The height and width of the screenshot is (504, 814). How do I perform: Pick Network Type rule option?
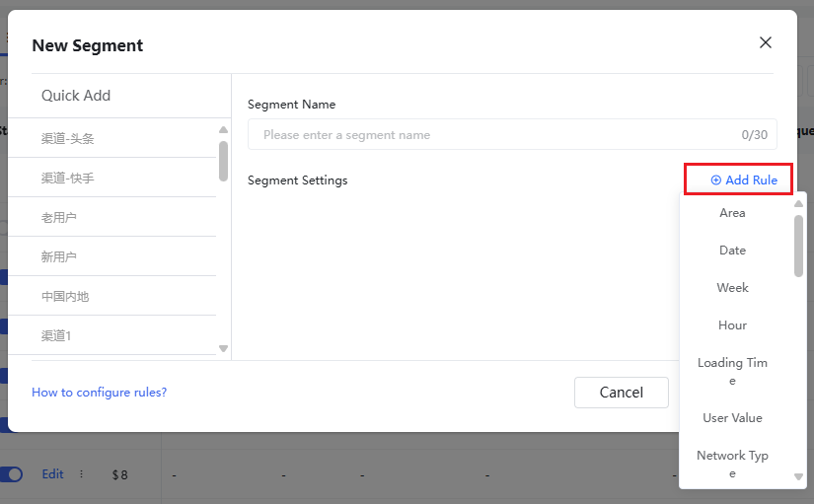click(732, 465)
